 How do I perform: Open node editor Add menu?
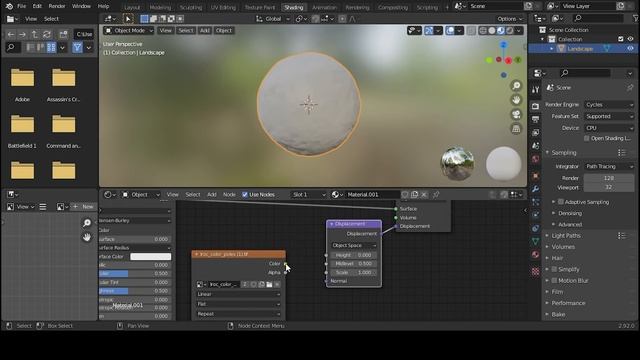pyautogui.click(x=211, y=195)
